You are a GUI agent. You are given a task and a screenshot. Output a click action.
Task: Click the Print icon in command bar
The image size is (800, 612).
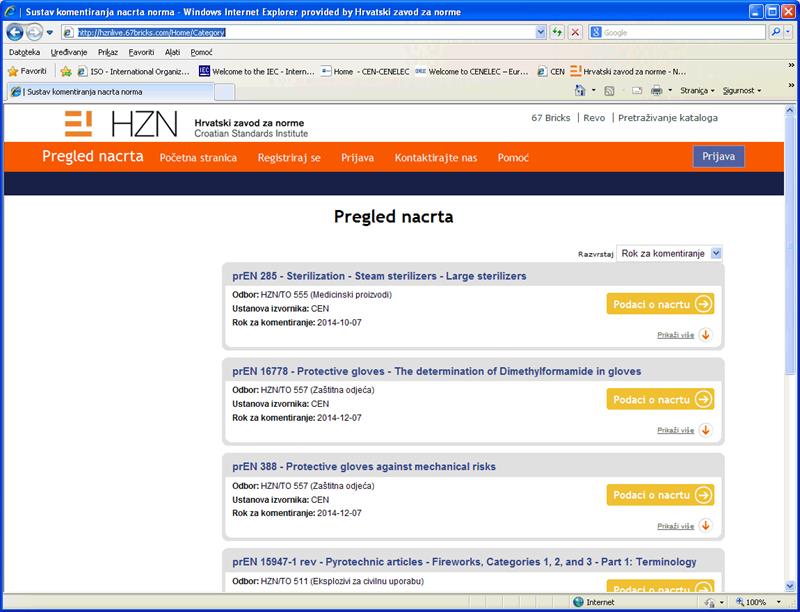(657, 91)
